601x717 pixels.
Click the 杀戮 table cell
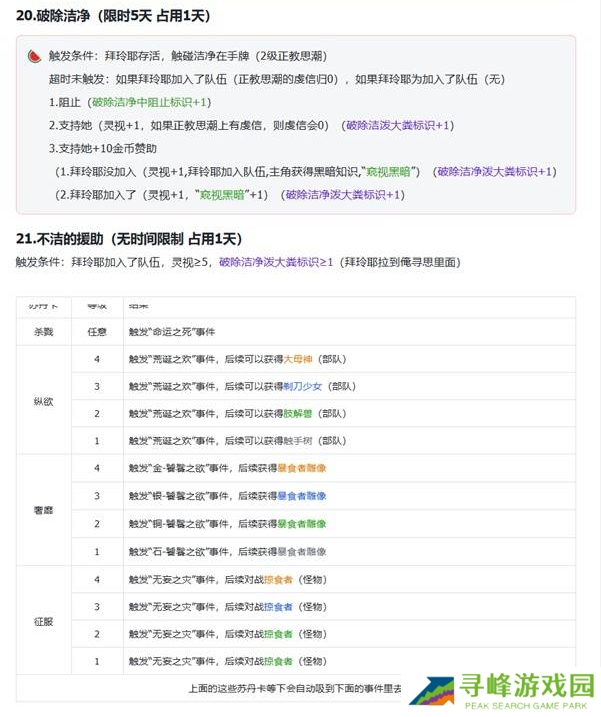[x=43, y=332]
